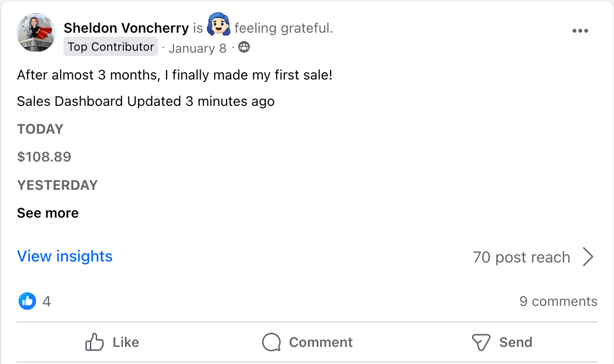Open the 9 comments link

point(558,301)
